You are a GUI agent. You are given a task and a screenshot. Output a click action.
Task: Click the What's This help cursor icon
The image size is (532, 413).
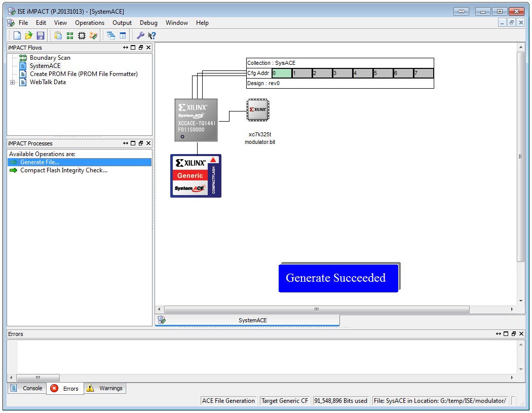[x=151, y=35]
